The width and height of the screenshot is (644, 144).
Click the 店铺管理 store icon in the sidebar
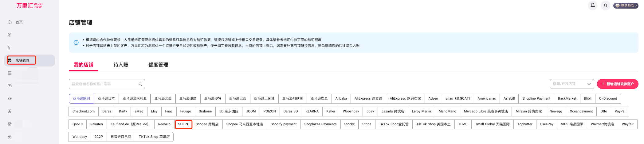pos(10,60)
